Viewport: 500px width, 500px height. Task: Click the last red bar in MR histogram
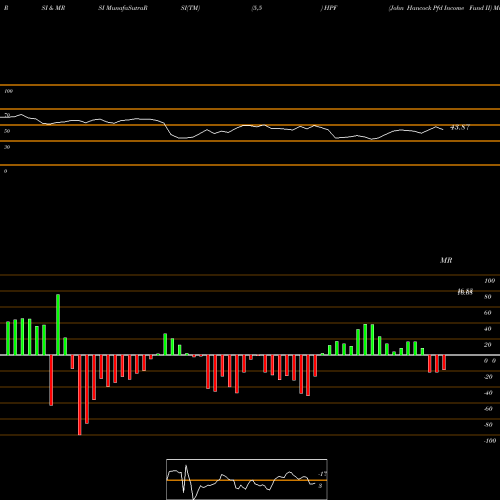click(444, 362)
